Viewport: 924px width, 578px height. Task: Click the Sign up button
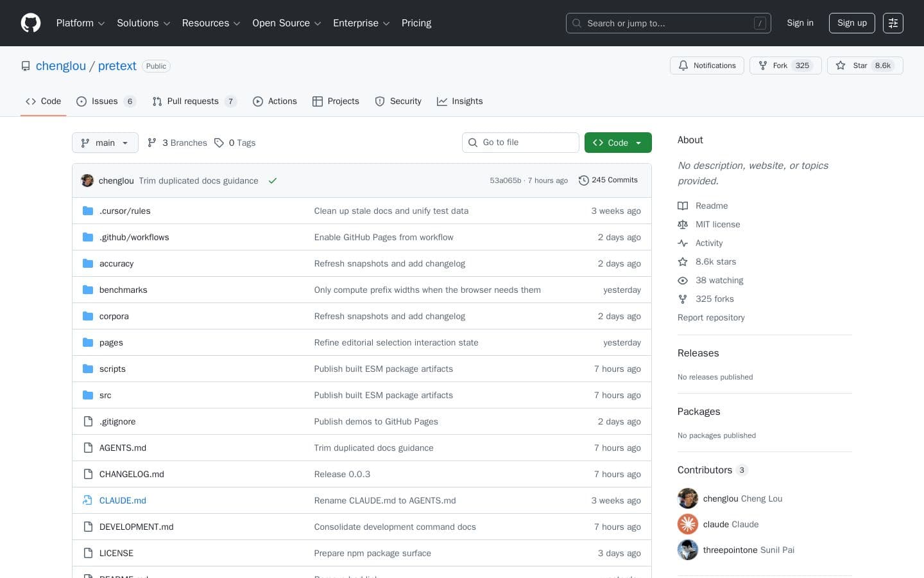(851, 23)
